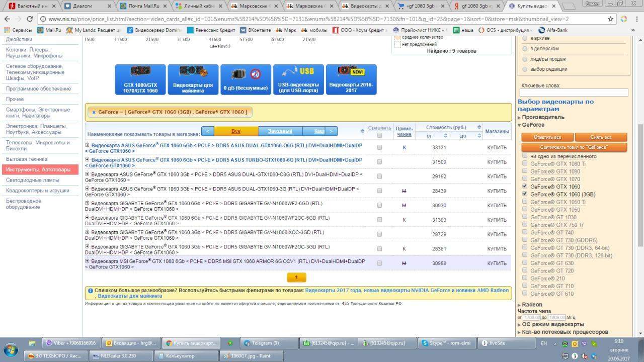
Task: Open the 'Видеокарты для майнинга' category tile
Action: click(193, 79)
